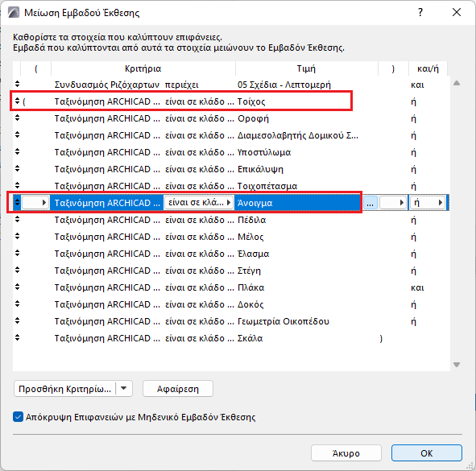
Task: Click the 'και' cell in the Πλάκα row
Action: click(417, 287)
